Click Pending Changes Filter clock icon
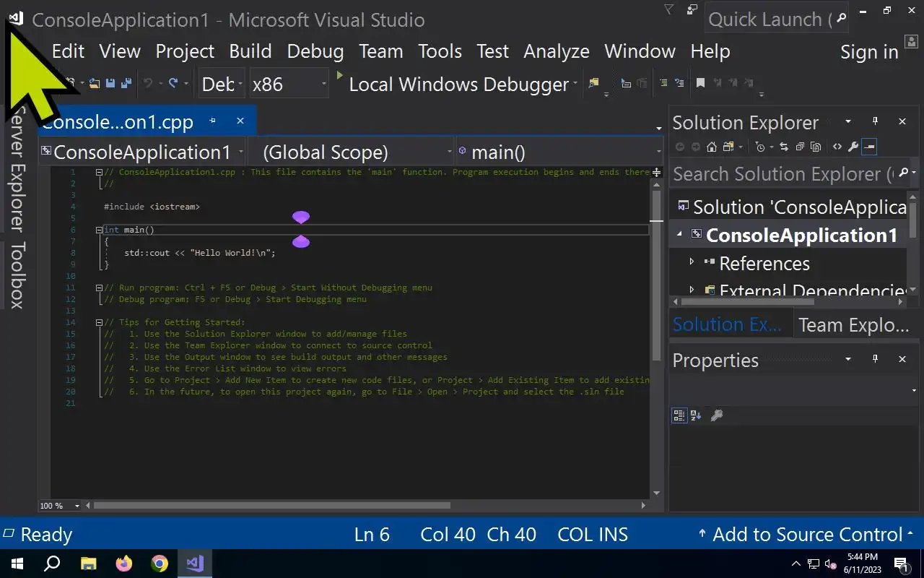Screen dimensions: 924x578 [x=760, y=147]
